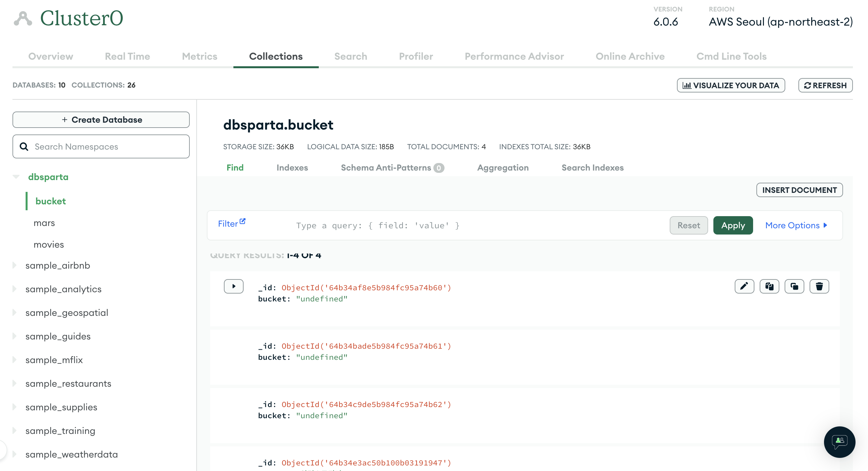Focus the Search Namespaces field

[101, 147]
